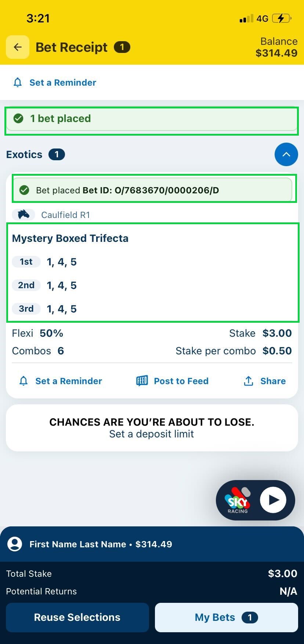The width and height of the screenshot is (304, 644).
Task: Tap the Post to Feed icon
Action: [x=142, y=381]
